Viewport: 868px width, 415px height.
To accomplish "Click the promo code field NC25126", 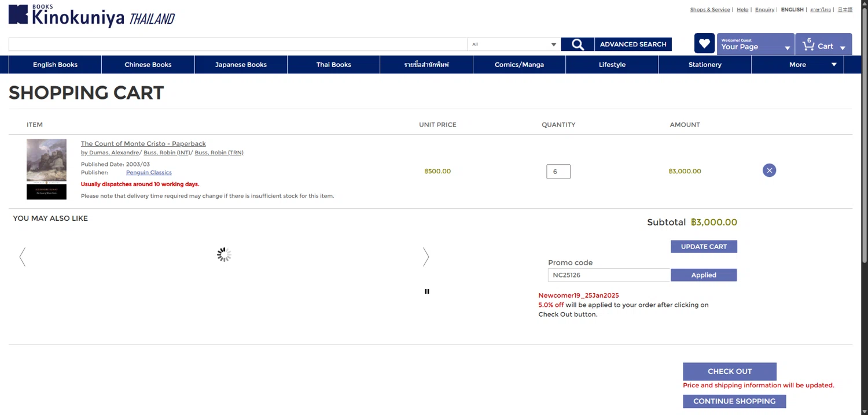I will pyautogui.click(x=609, y=275).
